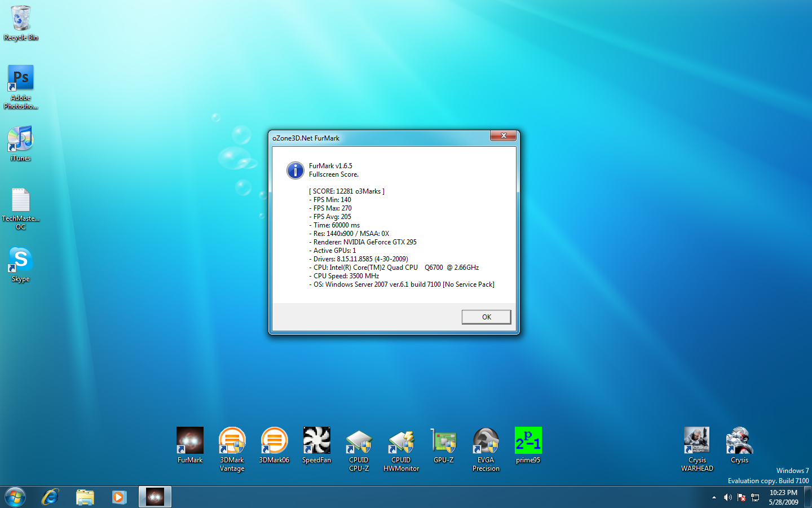812x508 pixels.
Task: Launch Internet Explorer from the taskbar
Action: (50, 497)
